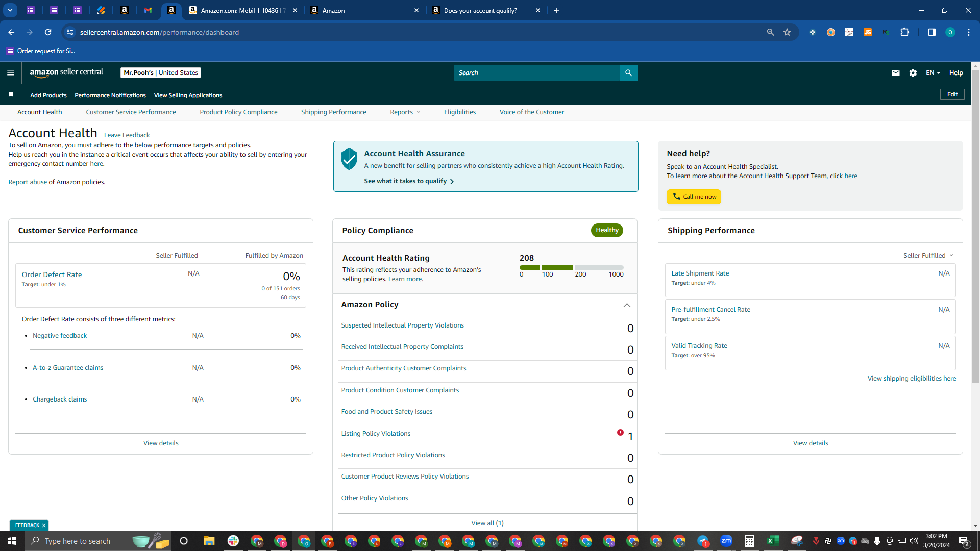This screenshot has height=551, width=980.
Task: Open Slack from the taskbar
Action: click(233, 541)
